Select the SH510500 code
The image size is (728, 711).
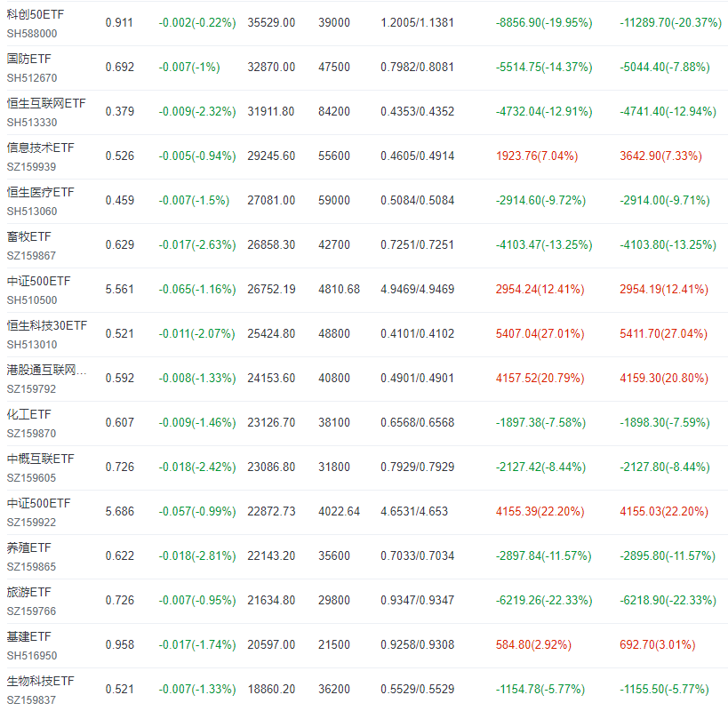pos(32,300)
